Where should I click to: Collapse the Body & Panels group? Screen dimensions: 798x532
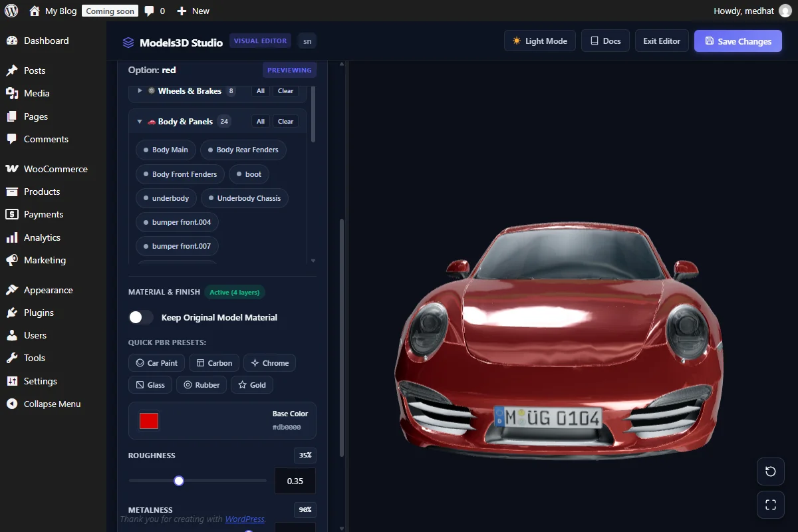coord(140,122)
